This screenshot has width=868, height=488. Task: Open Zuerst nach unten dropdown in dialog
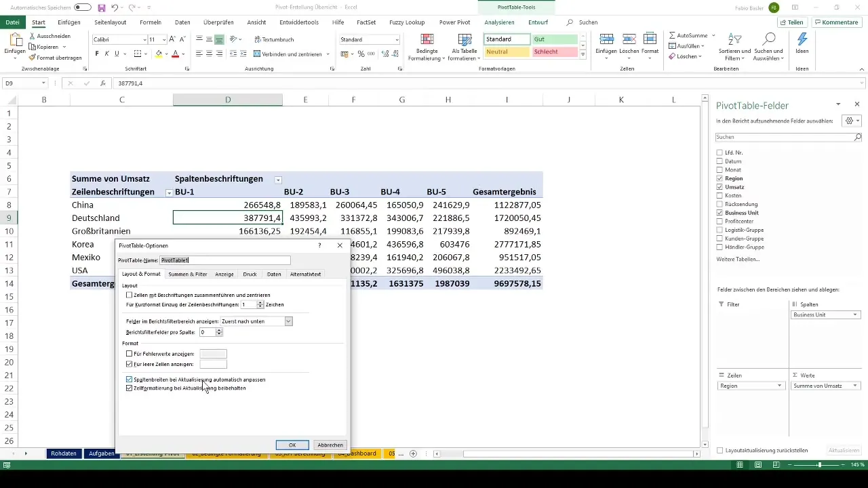click(288, 321)
